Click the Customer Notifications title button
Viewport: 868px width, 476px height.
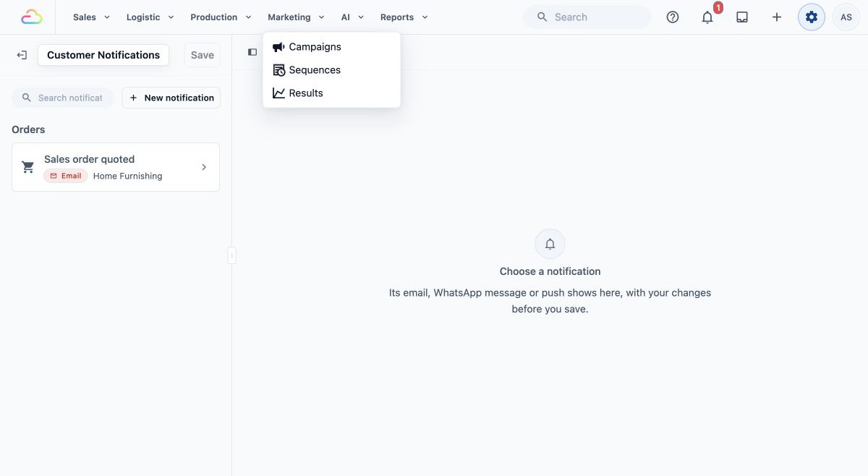click(x=103, y=55)
